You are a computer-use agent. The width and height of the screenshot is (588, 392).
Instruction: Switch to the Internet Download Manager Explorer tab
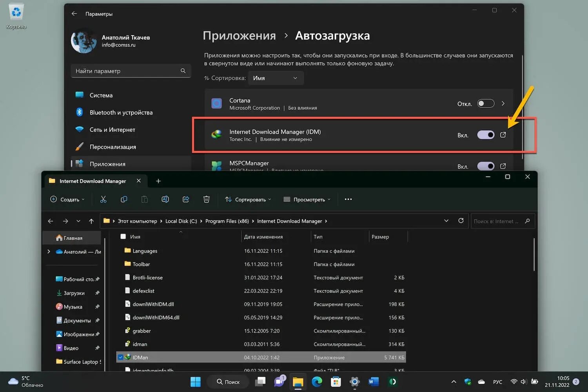click(93, 181)
